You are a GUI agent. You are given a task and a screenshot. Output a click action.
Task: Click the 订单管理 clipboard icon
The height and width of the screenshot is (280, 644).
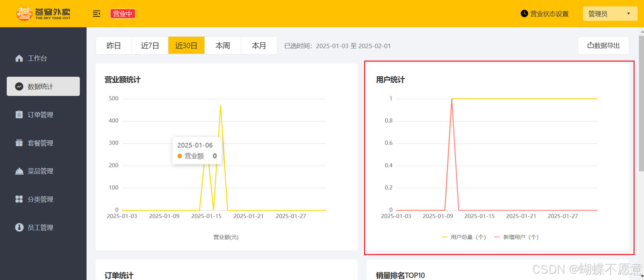(x=19, y=114)
